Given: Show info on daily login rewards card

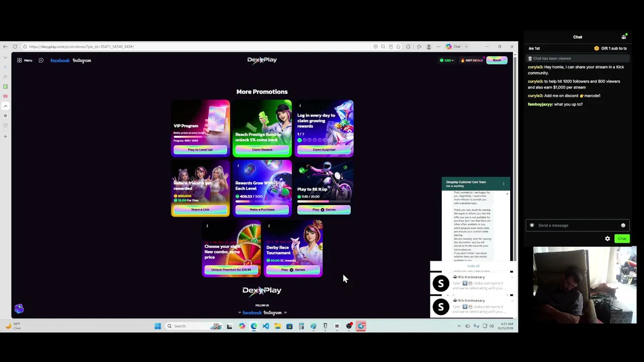Looking at the screenshot, I should [300, 106].
